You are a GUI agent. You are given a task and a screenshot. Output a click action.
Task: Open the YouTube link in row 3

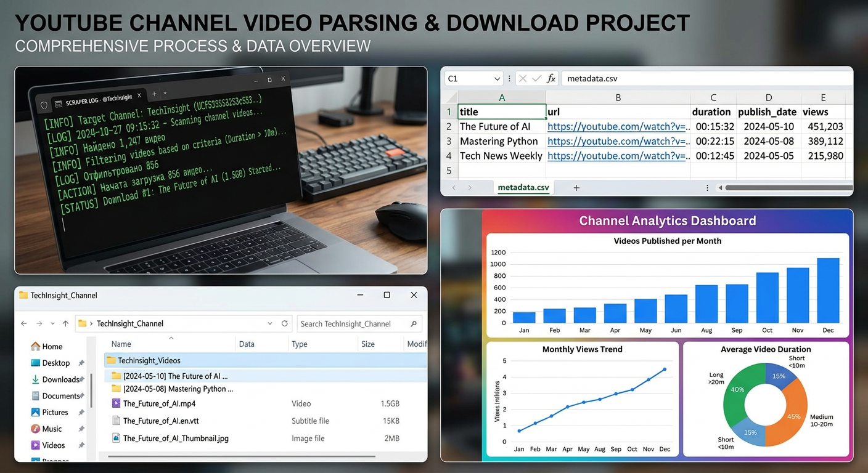click(618, 141)
